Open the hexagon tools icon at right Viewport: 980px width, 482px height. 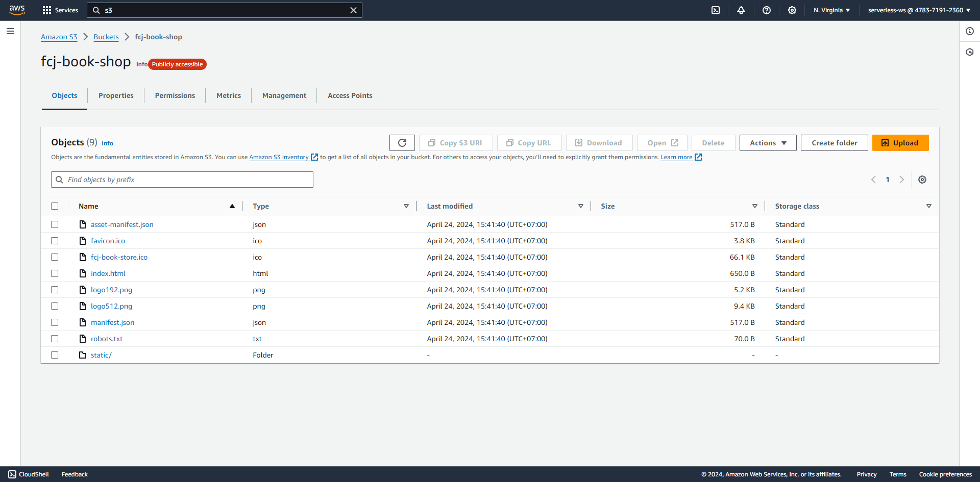click(970, 52)
